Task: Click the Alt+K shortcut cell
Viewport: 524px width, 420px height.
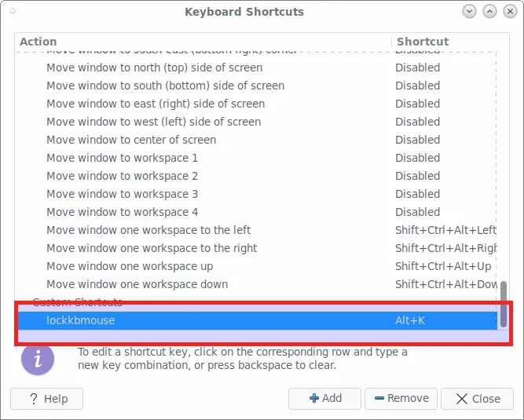Action: [x=410, y=320]
